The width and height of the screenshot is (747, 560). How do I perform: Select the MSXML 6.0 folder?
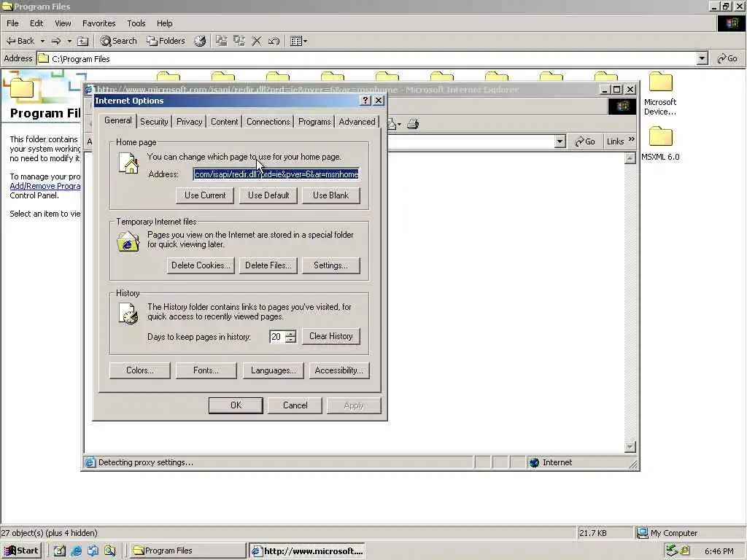(660, 144)
